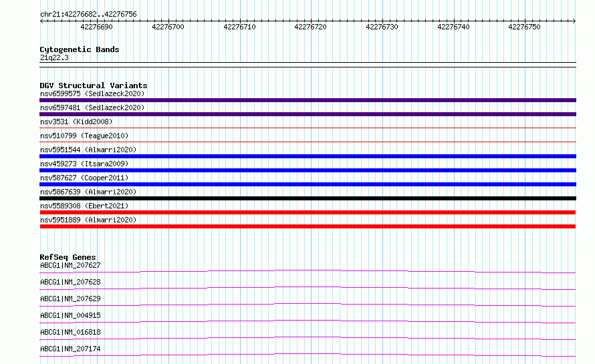Open variant nsv459273 (Itsara2009) label
Image resolution: width=595 pixels, height=364 pixels.
pos(84,164)
